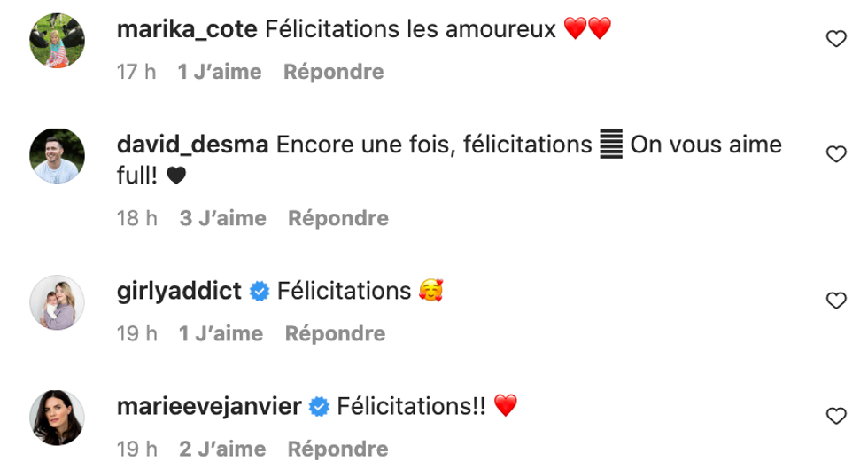Reply to marika_cote's comment
Viewport: 868px width, 469px height.
(x=334, y=72)
